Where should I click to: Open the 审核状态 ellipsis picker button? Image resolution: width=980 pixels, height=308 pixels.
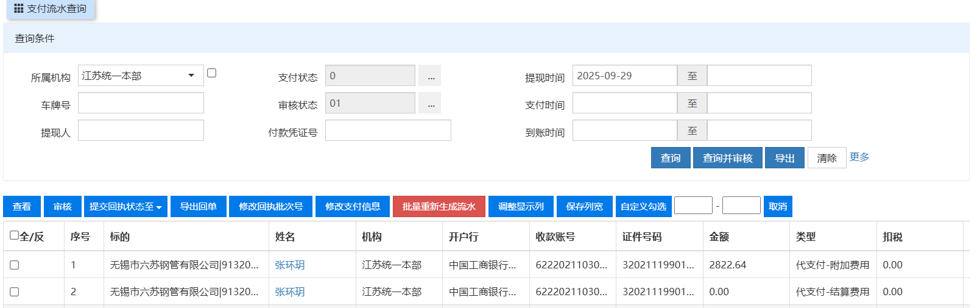click(x=431, y=103)
